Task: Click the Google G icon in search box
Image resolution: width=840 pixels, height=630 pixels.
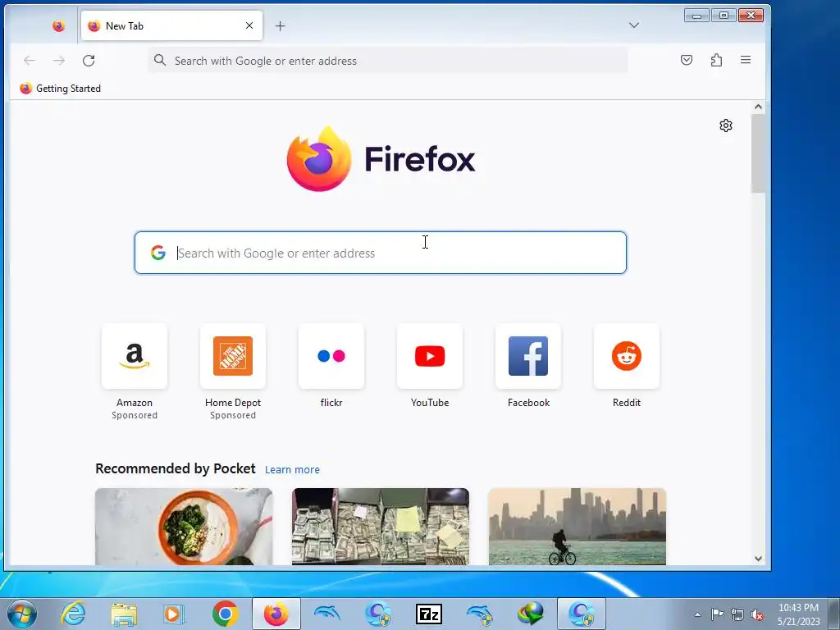Action: (x=158, y=253)
